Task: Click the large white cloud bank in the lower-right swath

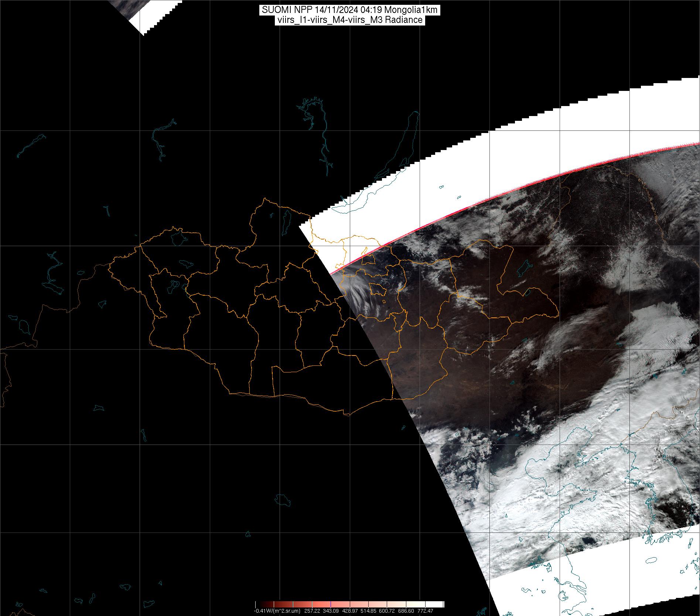Action: (554, 480)
